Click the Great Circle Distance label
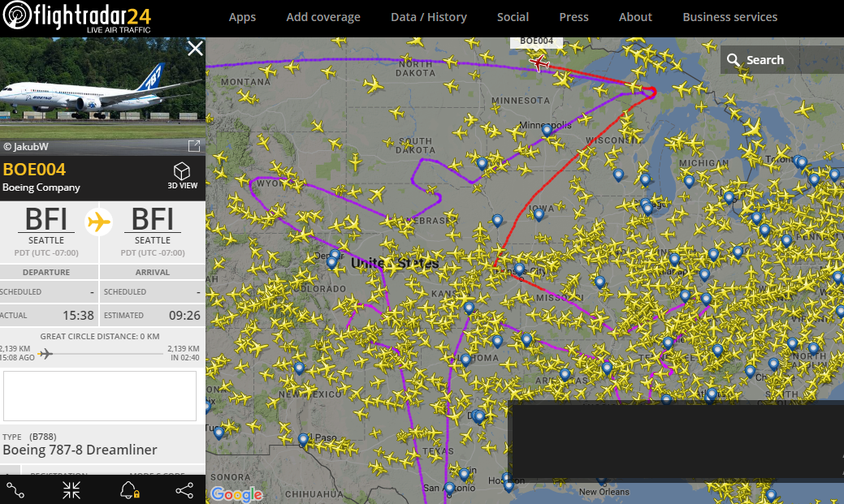Image resolution: width=844 pixels, height=504 pixels. tap(100, 336)
